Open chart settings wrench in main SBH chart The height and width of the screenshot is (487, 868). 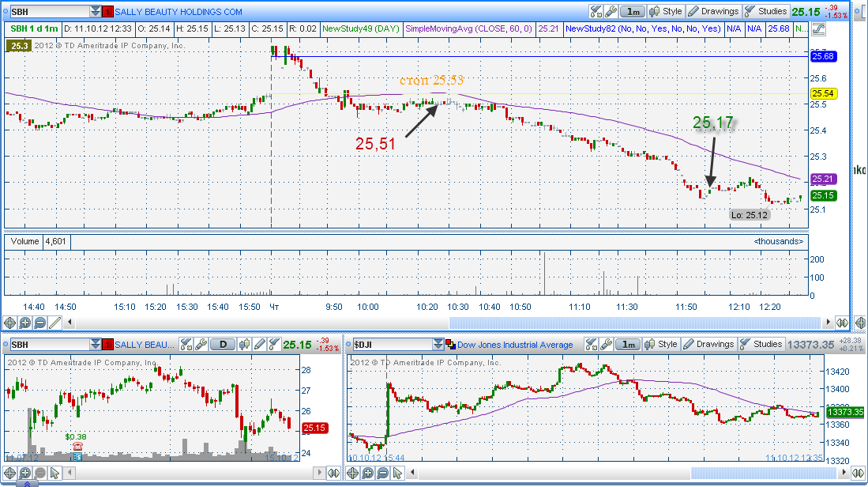click(611, 11)
